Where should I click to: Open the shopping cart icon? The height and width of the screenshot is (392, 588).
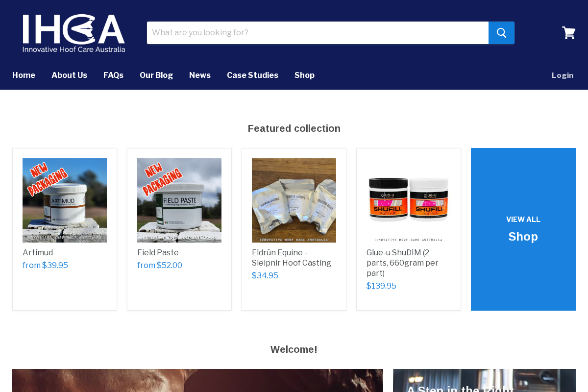pos(568,32)
